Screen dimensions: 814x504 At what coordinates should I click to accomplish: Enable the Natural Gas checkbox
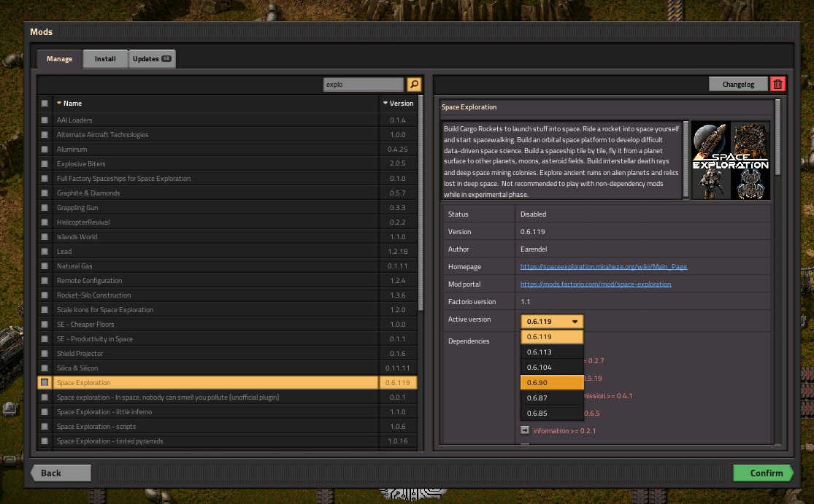45,265
